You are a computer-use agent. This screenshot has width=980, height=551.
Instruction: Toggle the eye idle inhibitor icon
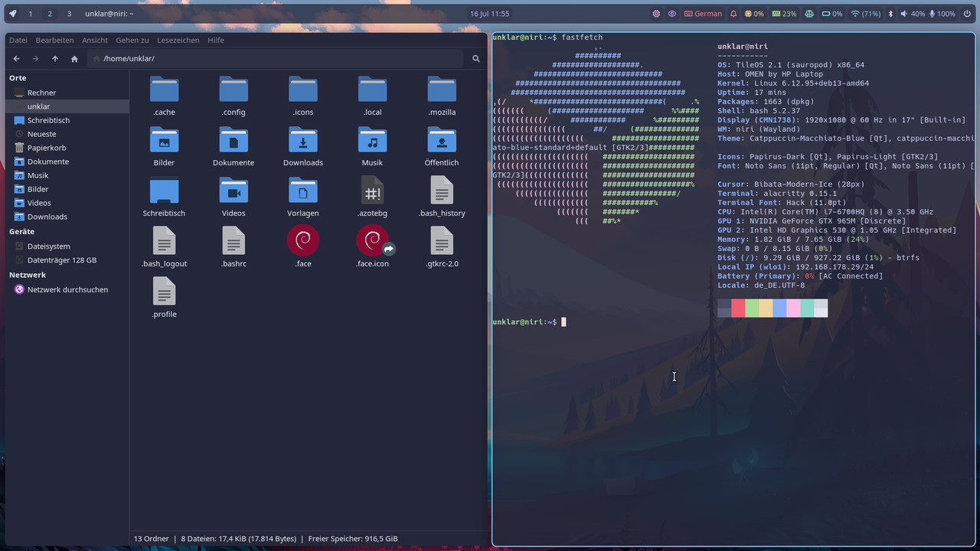pos(672,14)
